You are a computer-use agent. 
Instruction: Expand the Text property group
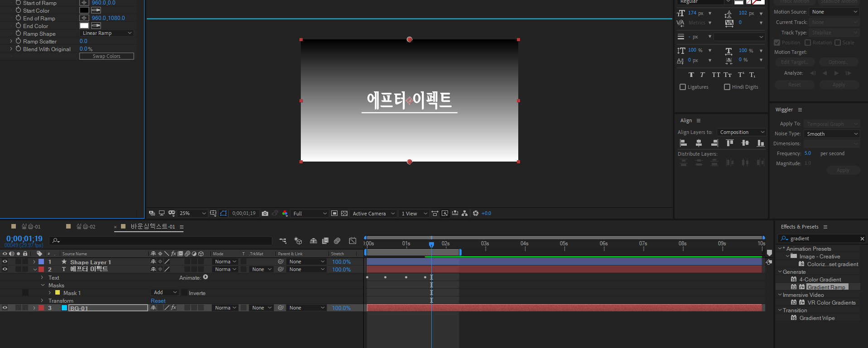pos(42,277)
